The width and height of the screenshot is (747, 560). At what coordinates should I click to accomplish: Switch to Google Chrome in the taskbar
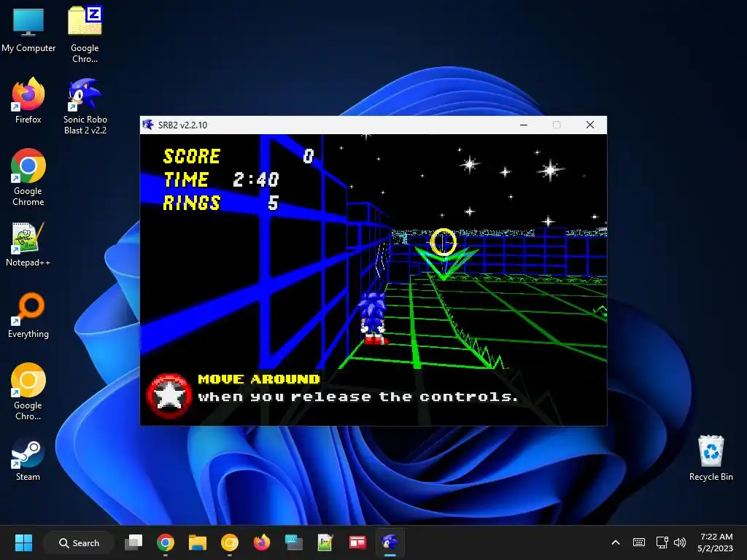(166, 542)
